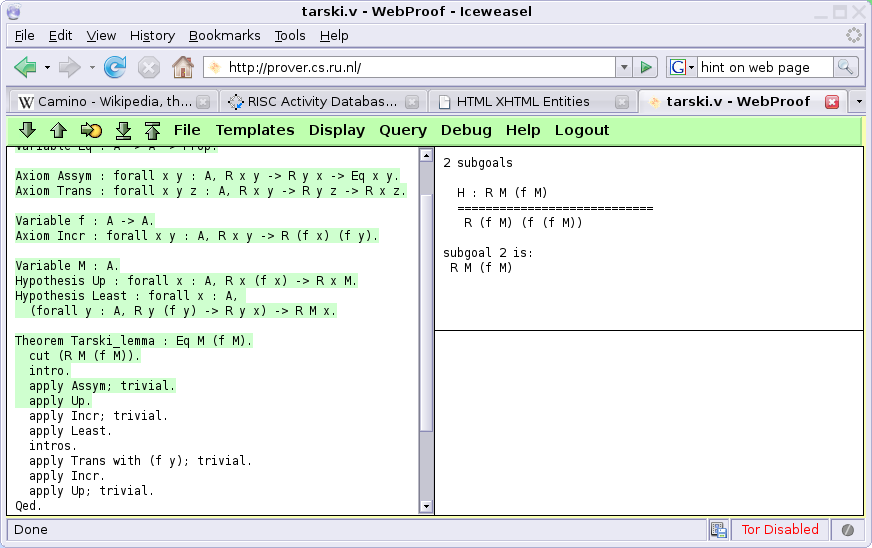Open the tab list dropdown arrow

click(x=859, y=102)
